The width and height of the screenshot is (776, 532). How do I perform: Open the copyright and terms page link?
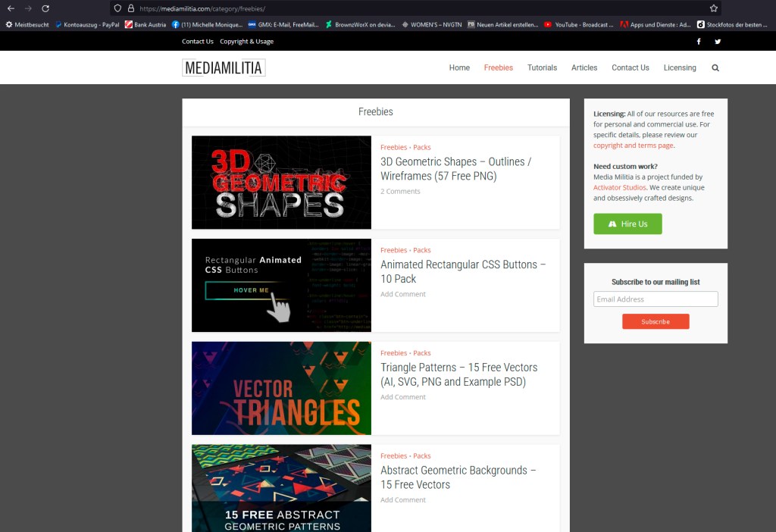click(633, 146)
